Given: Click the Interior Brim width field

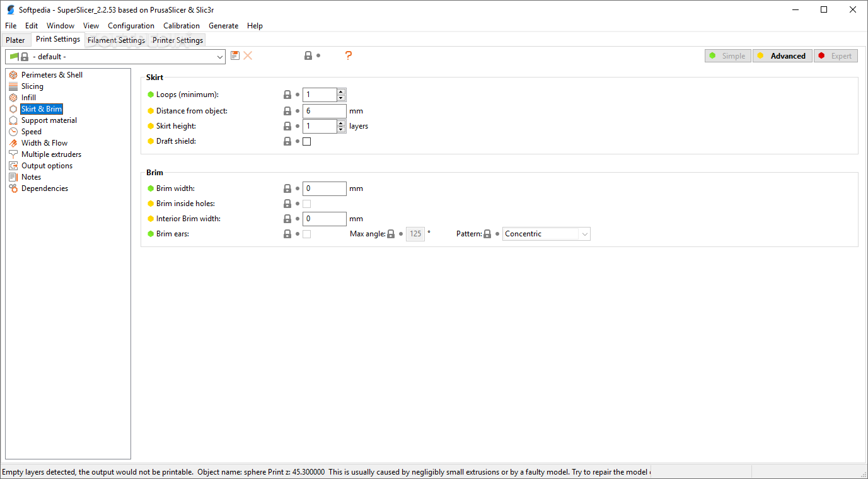Looking at the screenshot, I should [x=325, y=219].
